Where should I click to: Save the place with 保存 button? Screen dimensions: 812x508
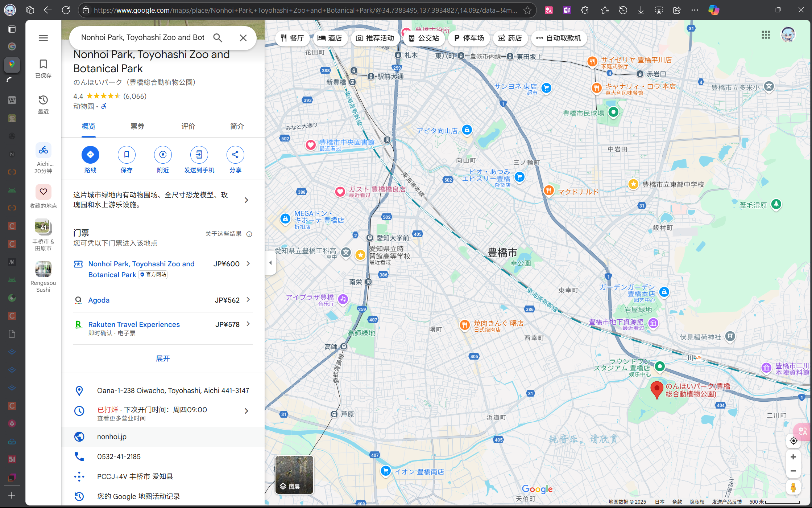pyautogui.click(x=127, y=160)
